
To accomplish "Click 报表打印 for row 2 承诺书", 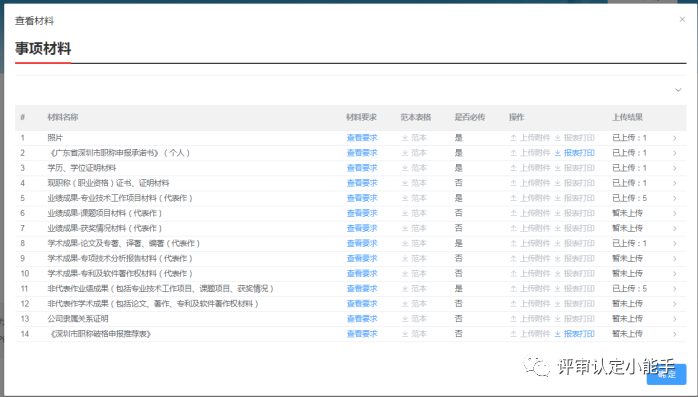I will point(574,153).
